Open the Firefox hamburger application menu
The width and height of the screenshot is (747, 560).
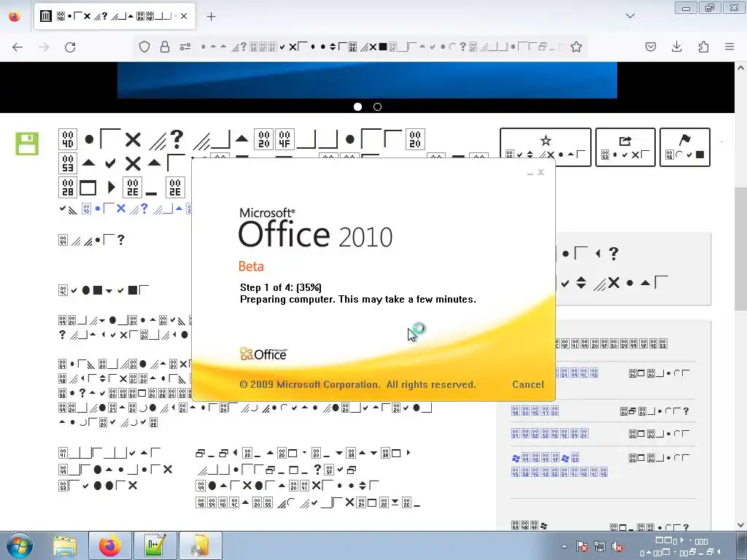(729, 47)
